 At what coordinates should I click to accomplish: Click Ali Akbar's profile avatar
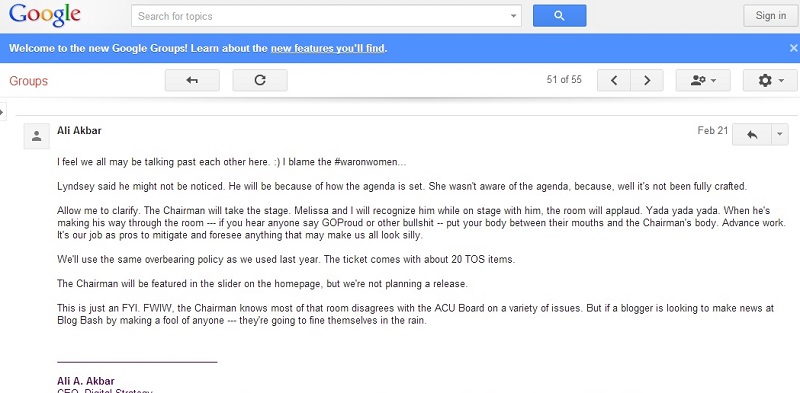click(36, 136)
